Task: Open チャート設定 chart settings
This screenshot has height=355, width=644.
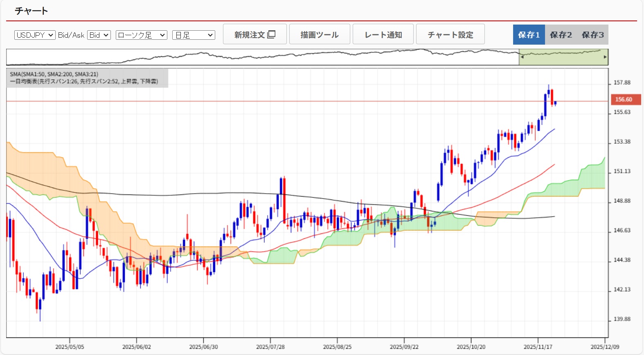Action: [x=450, y=34]
